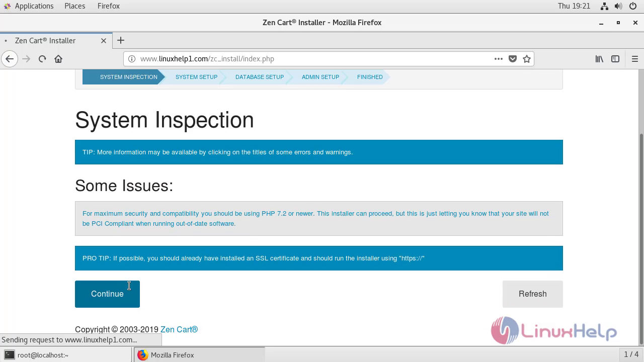
Task: Select the System Inspection step
Action: (124, 77)
